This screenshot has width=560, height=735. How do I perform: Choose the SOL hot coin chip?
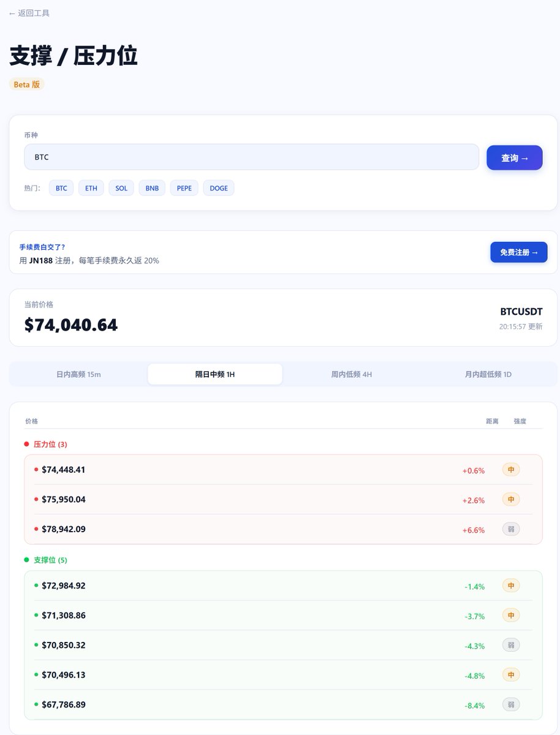[x=121, y=188]
